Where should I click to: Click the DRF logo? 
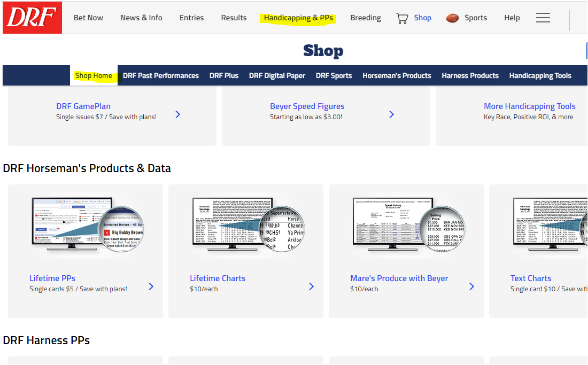click(x=32, y=18)
